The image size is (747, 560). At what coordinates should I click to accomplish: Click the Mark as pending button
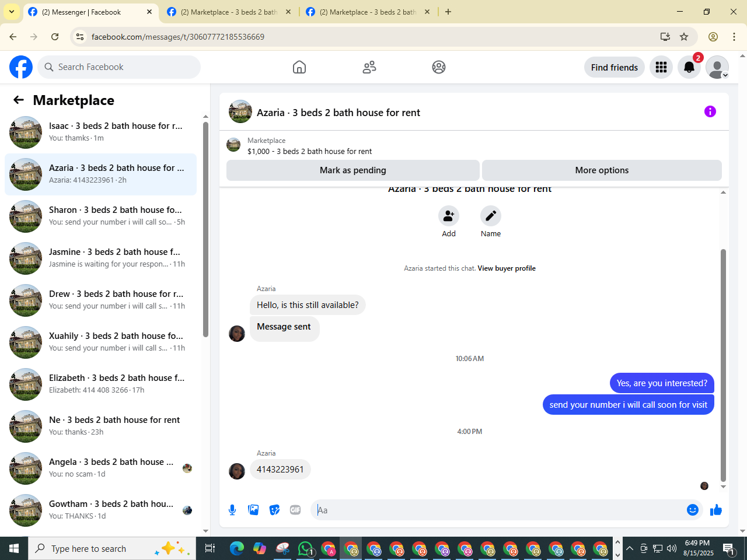353,170
